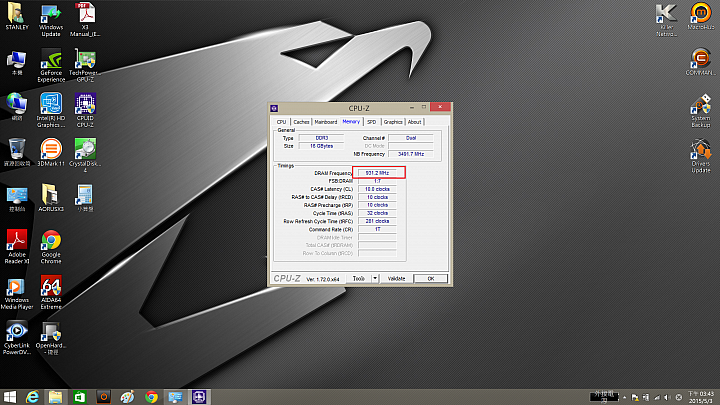Open the Network globe desktop icon
This screenshot has width=720, height=405.
coord(17,107)
